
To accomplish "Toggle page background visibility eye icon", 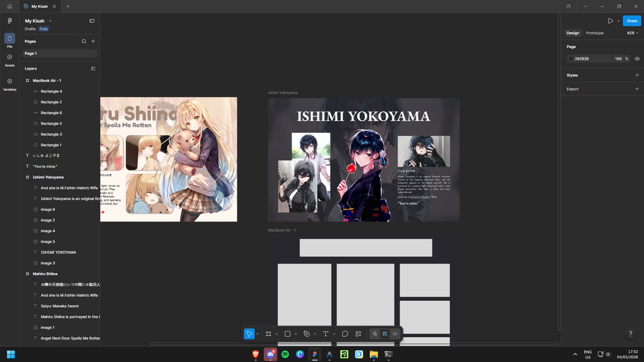I will pos(637,59).
